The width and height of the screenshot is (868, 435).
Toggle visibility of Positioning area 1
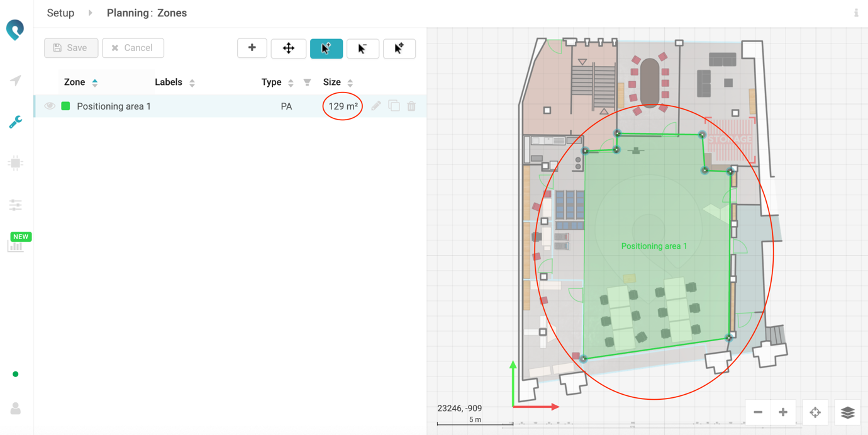(x=50, y=106)
